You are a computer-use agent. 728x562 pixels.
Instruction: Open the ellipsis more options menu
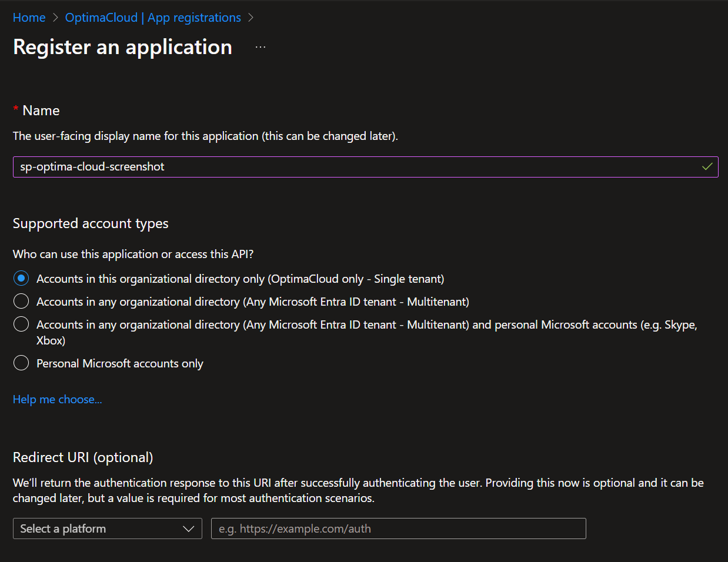click(x=261, y=47)
